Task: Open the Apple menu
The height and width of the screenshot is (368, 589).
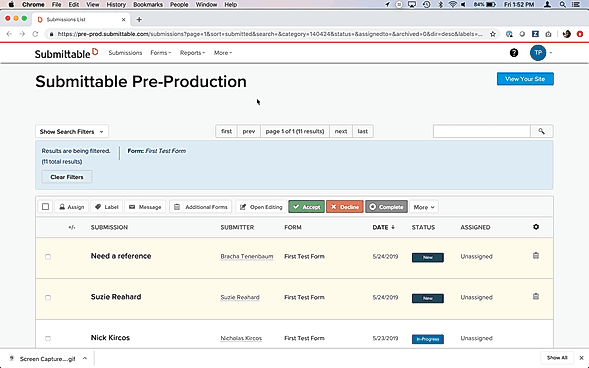Action: tap(11, 5)
